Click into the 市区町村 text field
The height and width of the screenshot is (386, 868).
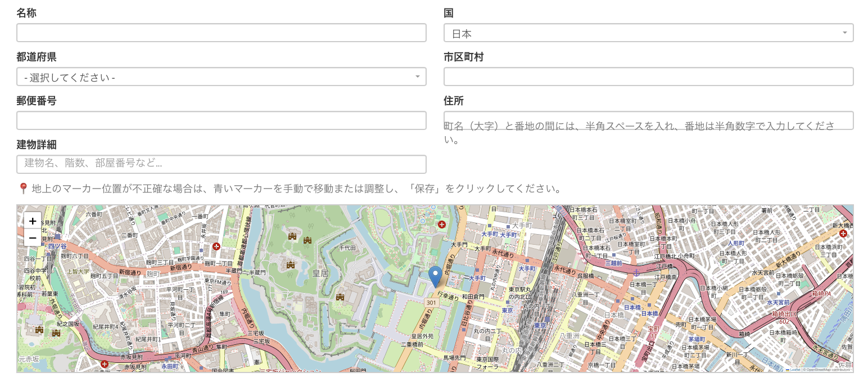click(x=648, y=77)
